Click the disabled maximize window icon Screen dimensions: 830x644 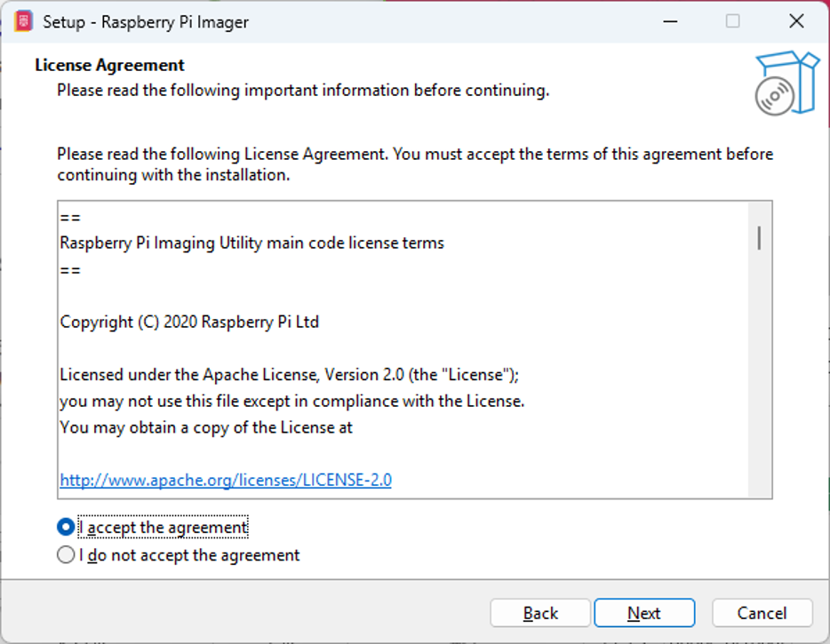tap(732, 21)
